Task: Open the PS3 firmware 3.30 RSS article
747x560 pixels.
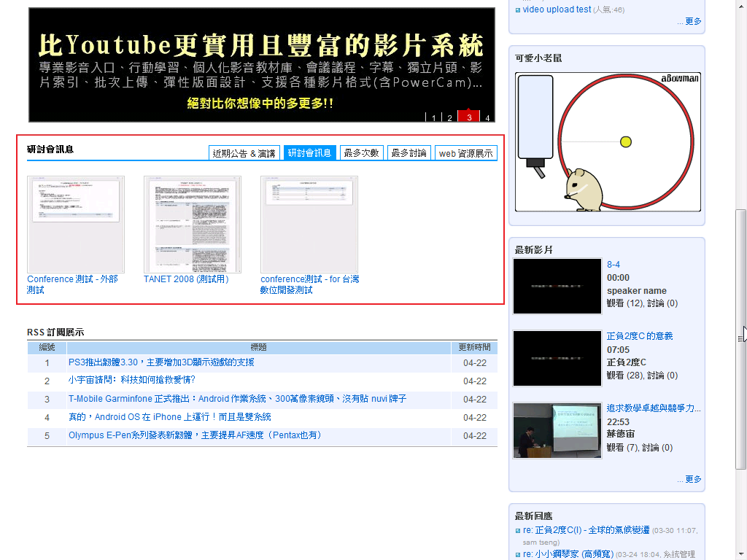Action: [161, 362]
